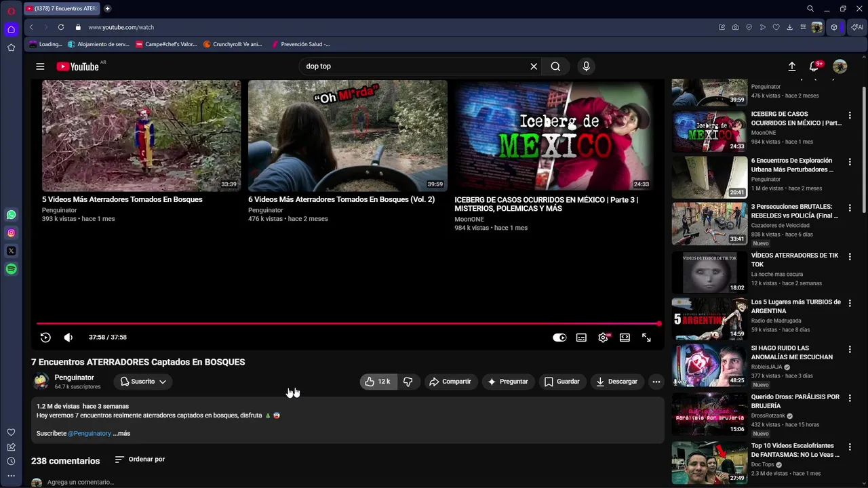
Task: Open sidebar video Top 10 Videos Escalofriantes
Action: click(x=709, y=463)
